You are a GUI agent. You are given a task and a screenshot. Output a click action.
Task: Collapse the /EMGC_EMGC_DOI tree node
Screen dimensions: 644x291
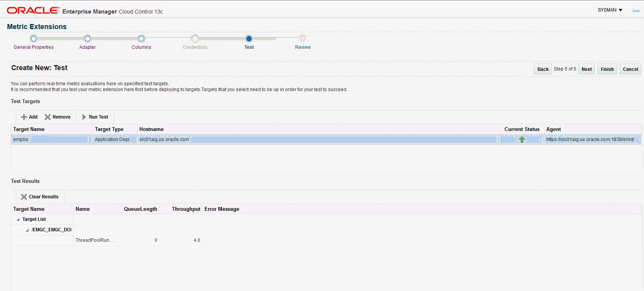(x=27, y=230)
